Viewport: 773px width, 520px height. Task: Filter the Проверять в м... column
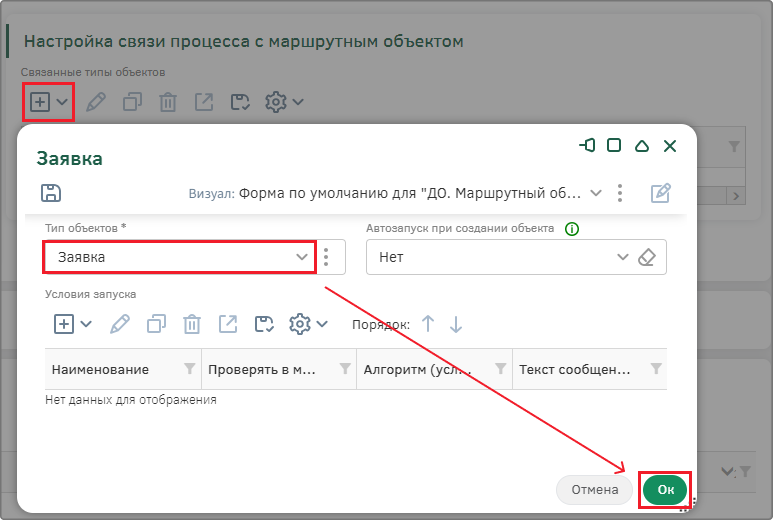click(x=345, y=369)
